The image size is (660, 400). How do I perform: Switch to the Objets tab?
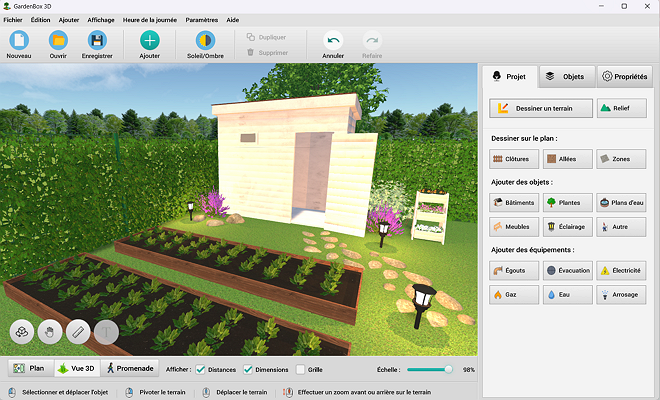click(567, 77)
